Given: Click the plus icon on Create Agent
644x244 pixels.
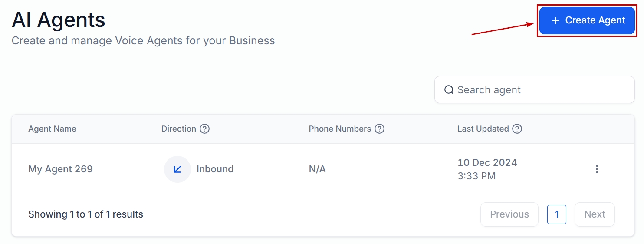Looking at the screenshot, I should click(555, 20).
